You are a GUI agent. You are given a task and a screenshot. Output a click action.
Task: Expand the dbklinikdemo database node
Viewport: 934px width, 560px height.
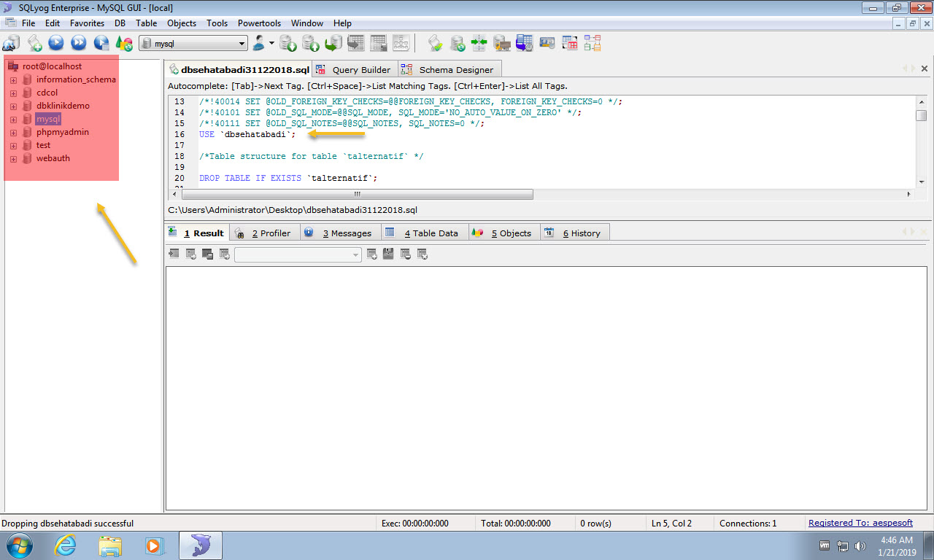13,106
